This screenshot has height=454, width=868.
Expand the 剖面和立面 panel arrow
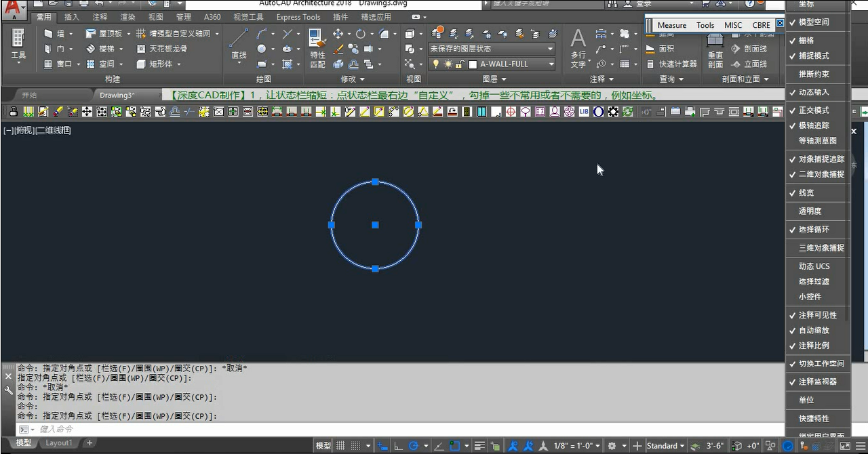coord(766,79)
